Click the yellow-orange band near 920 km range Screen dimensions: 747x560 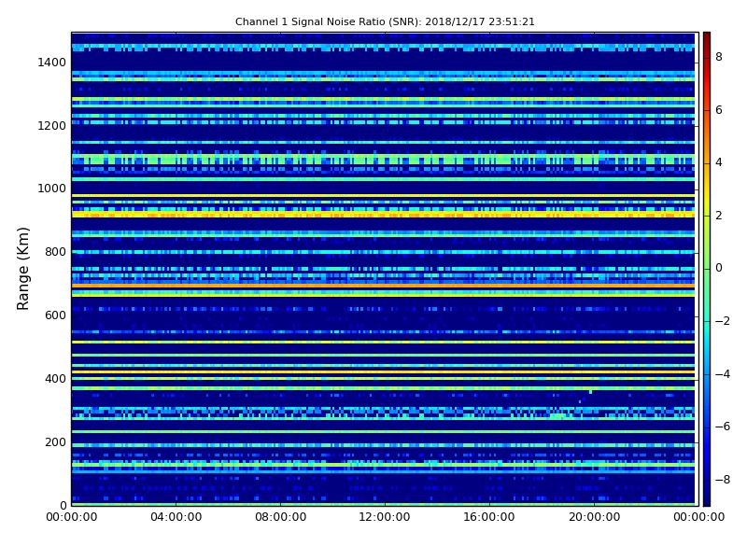[x=383, y=215]
